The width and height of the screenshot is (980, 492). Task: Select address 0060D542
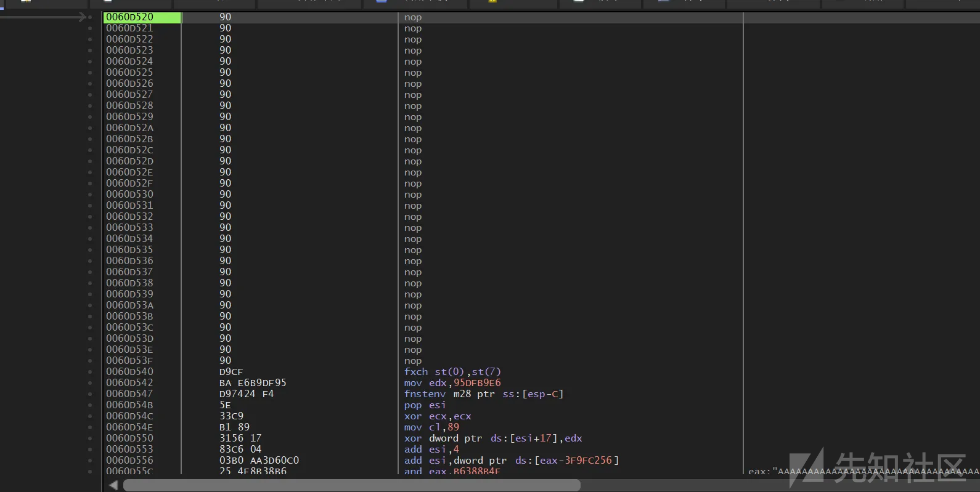tap(129, 383)
